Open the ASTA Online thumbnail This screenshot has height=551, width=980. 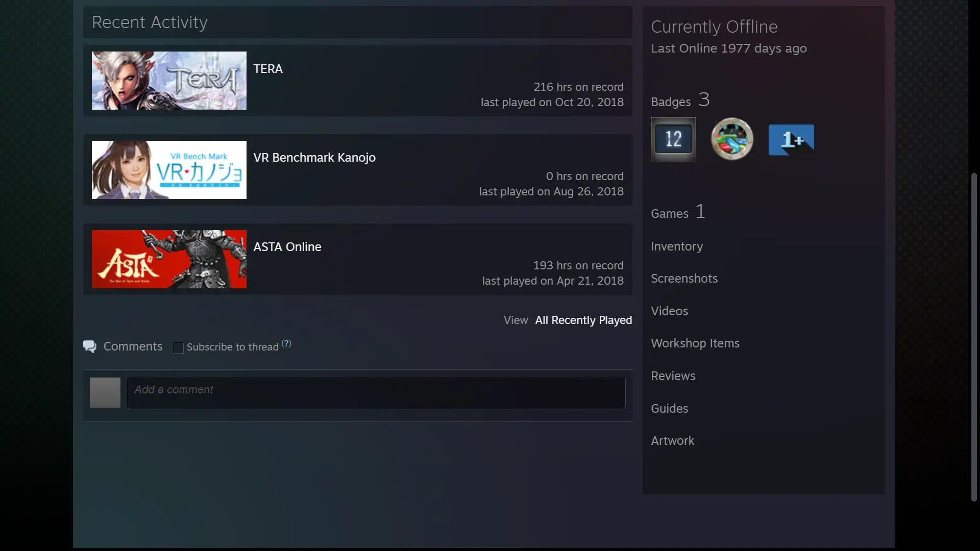(169, 259)
